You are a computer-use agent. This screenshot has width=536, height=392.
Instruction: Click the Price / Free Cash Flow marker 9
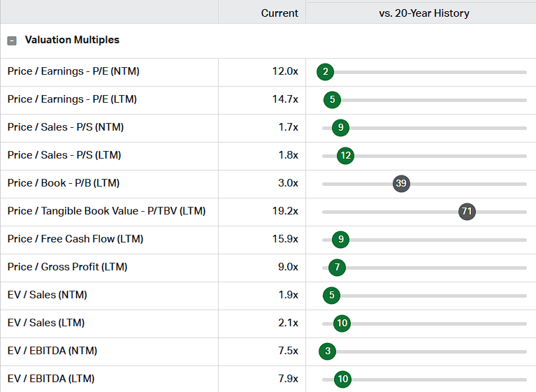340,239
